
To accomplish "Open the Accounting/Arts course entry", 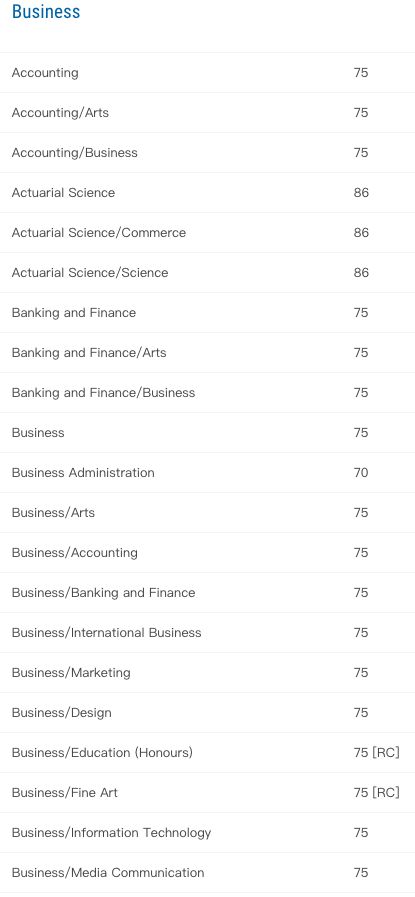I will pos(207,113).
